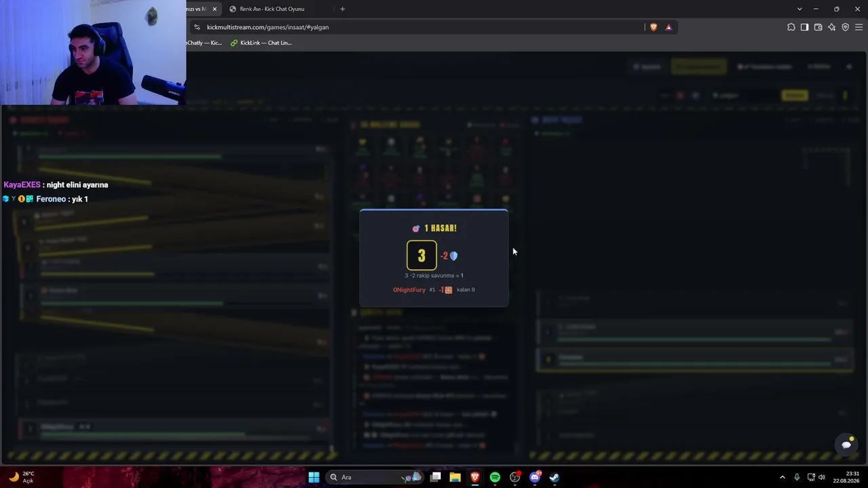This screenshot has height=488, width=868.
Task: Click the taskbar search box Ara
Action: (374, 477)
